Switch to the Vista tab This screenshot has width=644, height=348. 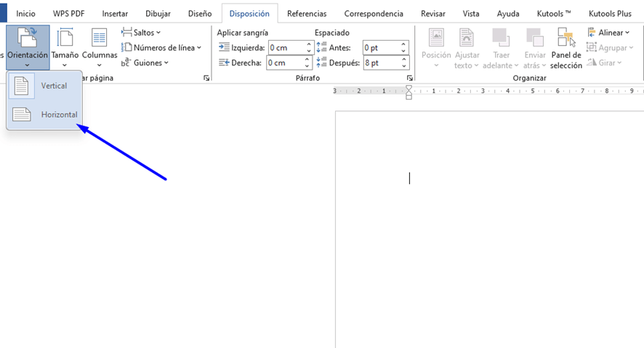[x=471, y=14]
